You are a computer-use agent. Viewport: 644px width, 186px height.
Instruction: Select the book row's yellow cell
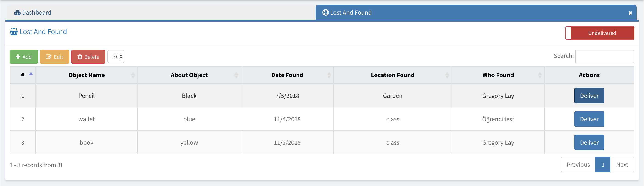point(189,143)
